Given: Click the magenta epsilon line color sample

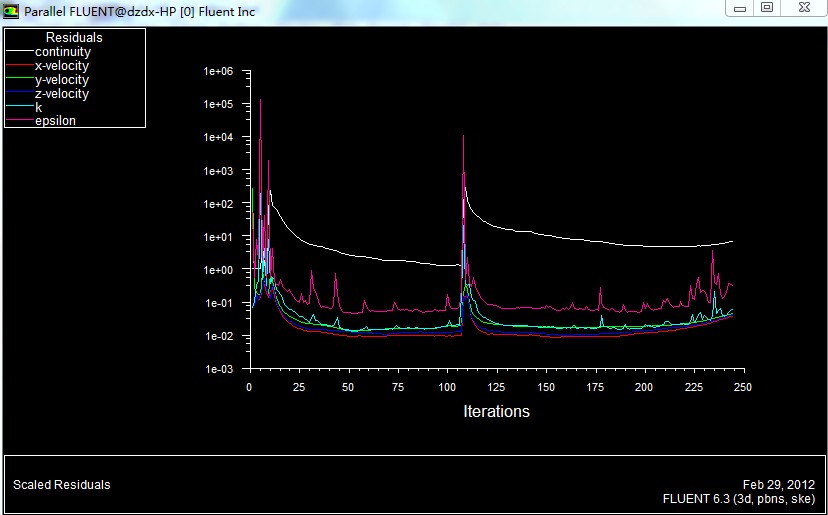Looking at the screenshot, I should click(20, 121).
